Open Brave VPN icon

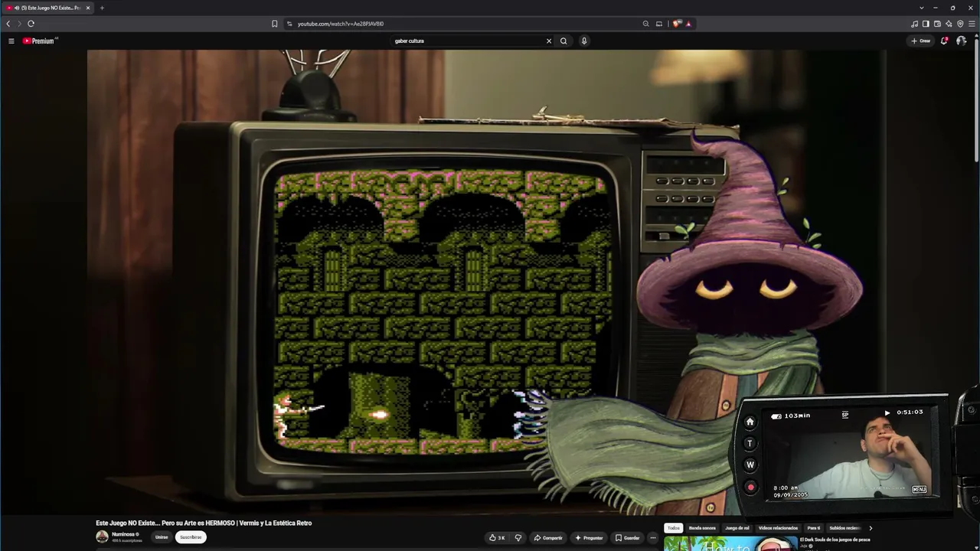point(960,24)
